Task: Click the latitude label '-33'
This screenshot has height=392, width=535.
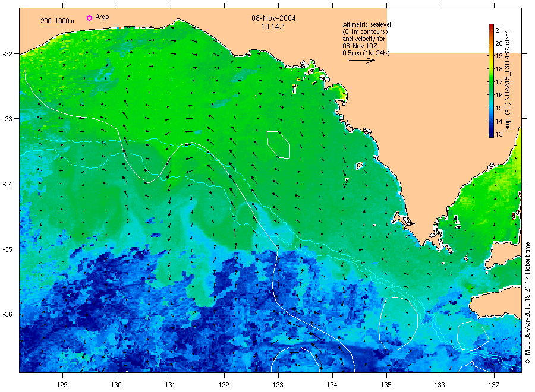Action: 7,119
